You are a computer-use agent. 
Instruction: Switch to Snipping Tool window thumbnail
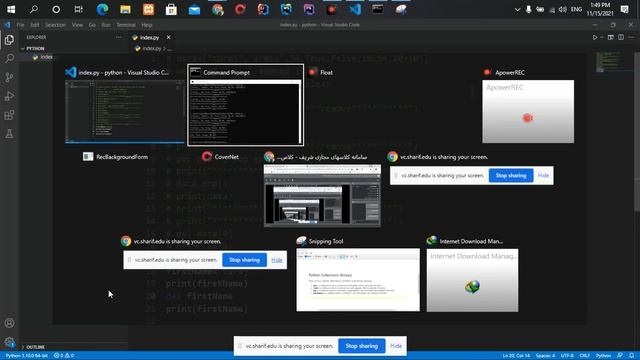(358, 280)
